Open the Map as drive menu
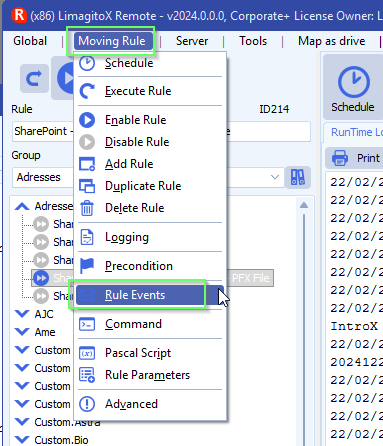Viewport: 383px width, 446px height. 331,41
